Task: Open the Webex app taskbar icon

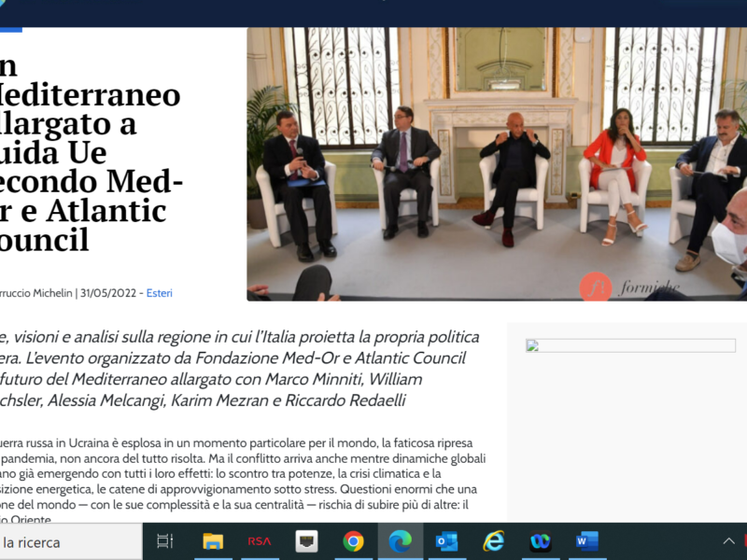Action: tap(541, 541)
